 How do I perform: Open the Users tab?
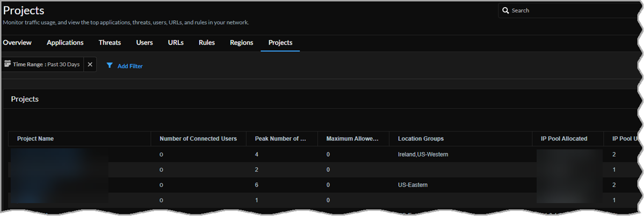144,42
